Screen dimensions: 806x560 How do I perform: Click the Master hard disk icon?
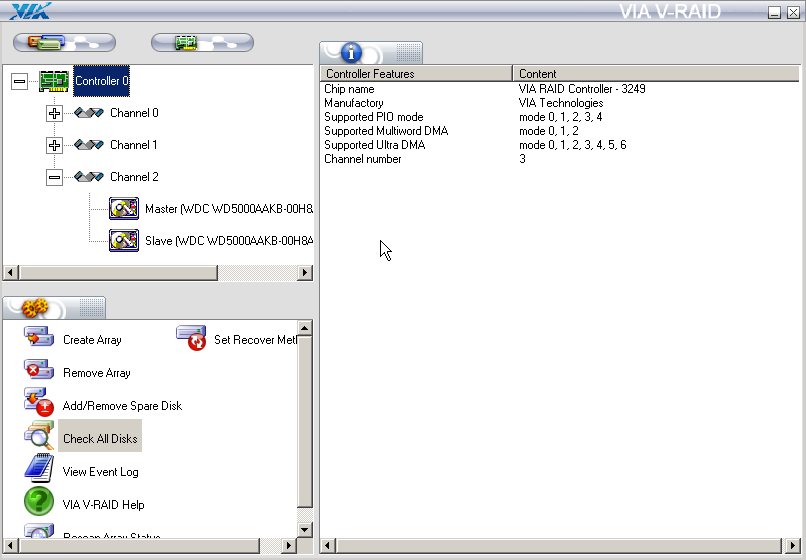[x=124, y=208]
